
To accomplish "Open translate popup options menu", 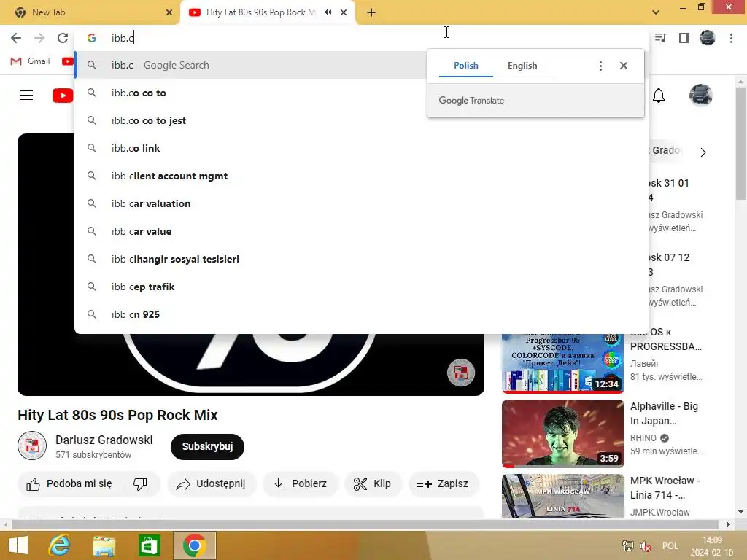I will point(600,66).
